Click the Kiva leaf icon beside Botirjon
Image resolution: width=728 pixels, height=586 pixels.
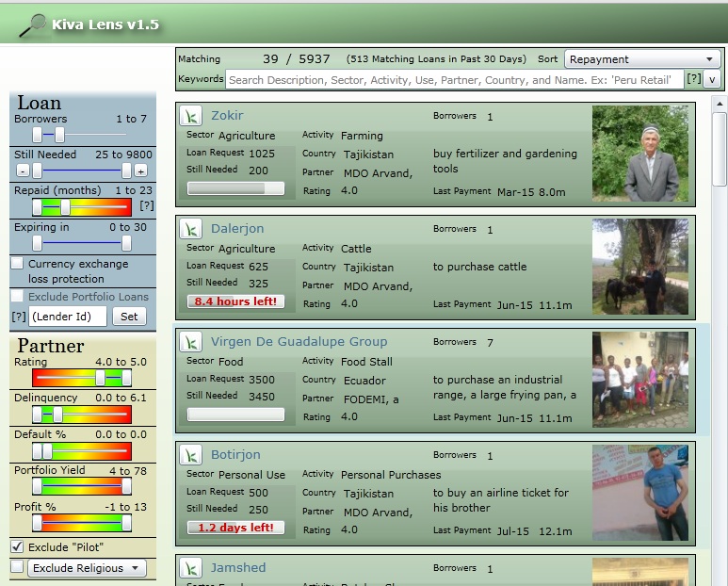(x=191, y=455)
